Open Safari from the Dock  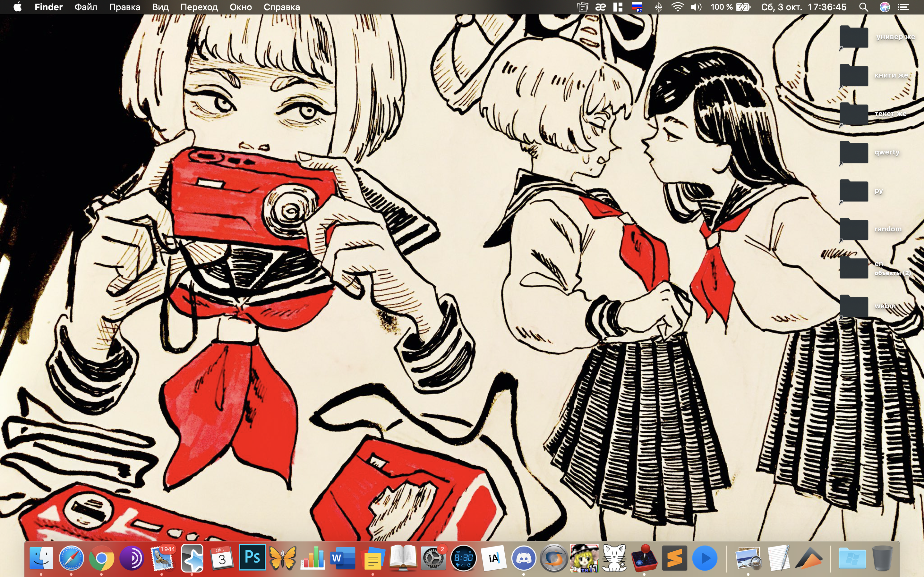[x=72, y=559]
